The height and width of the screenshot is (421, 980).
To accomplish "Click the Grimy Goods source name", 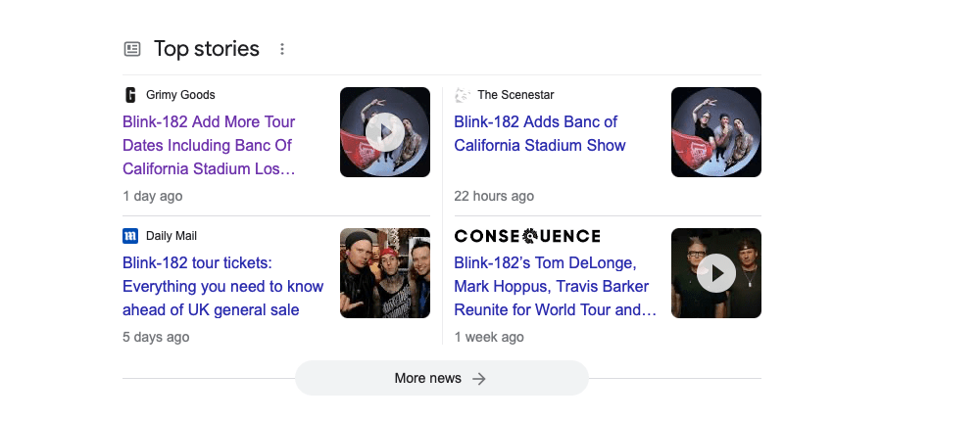I will click(x=180, y=95).
